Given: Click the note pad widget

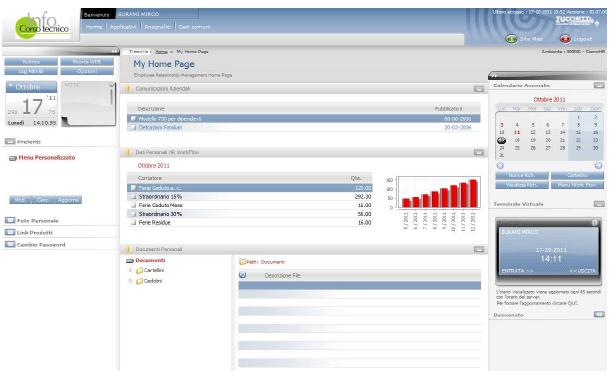Looking at the screenshot, I should 88,104.
